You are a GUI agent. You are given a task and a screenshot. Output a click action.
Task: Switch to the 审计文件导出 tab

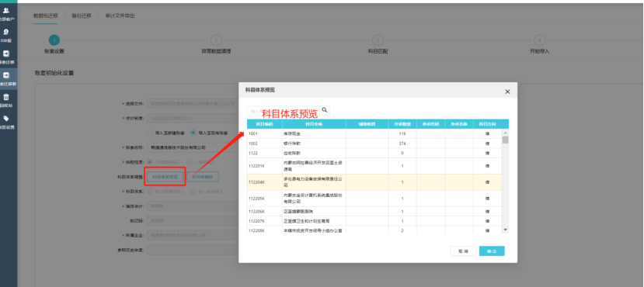(x=120, y=16)
